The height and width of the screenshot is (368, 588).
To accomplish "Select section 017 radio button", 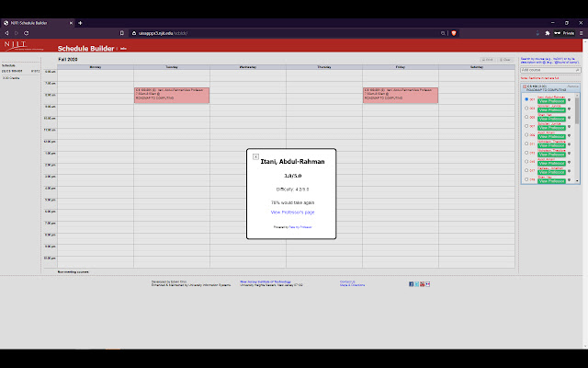I will pos(526,170).
